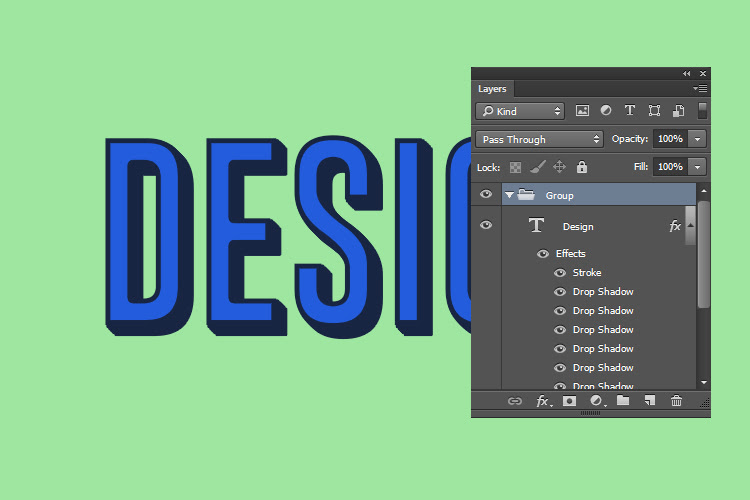Lock all padlock icon
This screenshot has width=750, height=500.
[x=582, y=167]
